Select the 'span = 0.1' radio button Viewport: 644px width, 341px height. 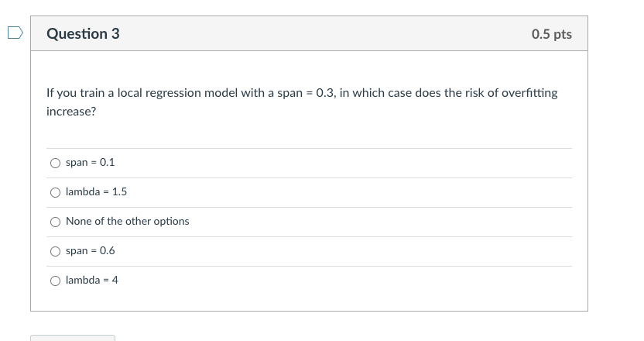(55, 164)
